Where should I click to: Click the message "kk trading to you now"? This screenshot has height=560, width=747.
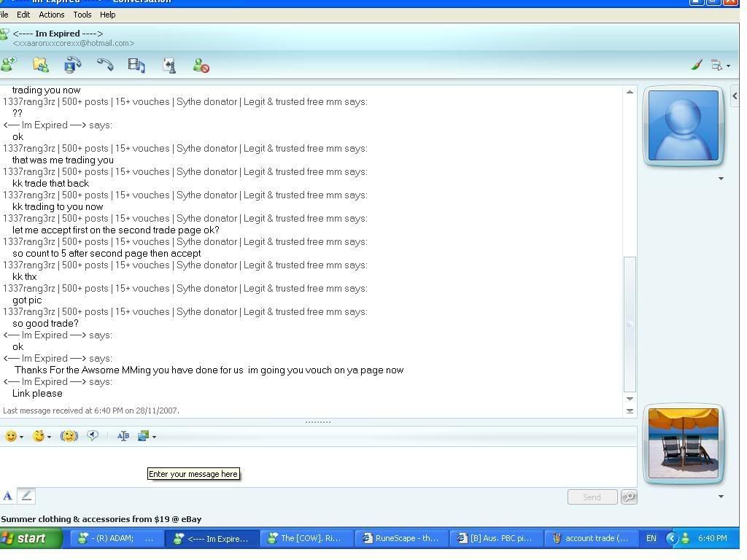58,206
